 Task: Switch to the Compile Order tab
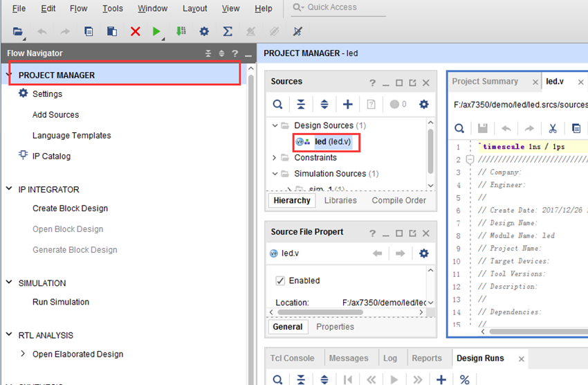[398, 200]
